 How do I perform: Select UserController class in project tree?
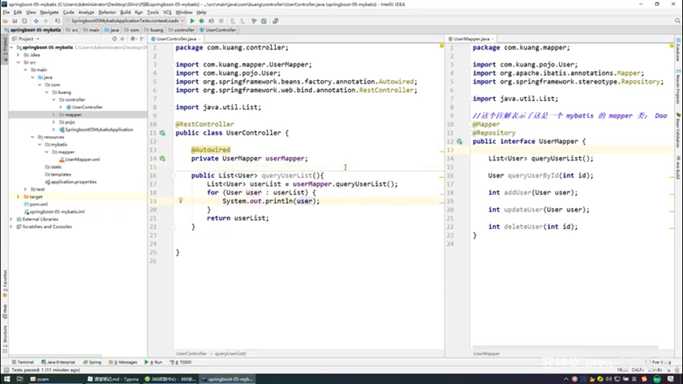click(84, 107)
